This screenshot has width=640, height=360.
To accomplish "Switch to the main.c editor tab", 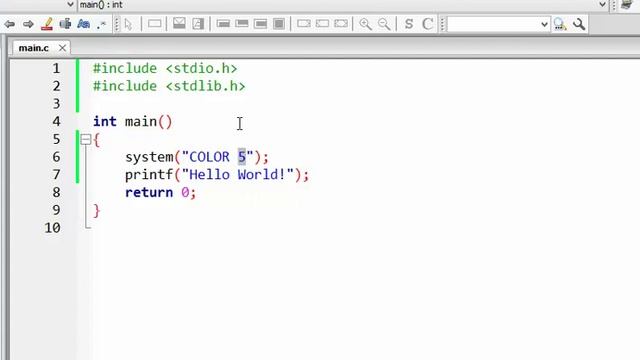I will coord(33,48).
